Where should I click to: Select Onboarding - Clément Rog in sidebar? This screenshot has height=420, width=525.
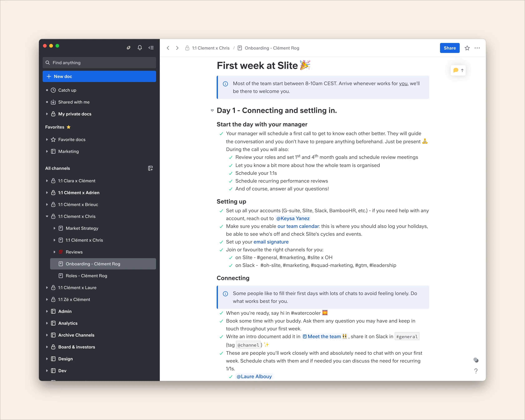[103, 264]
